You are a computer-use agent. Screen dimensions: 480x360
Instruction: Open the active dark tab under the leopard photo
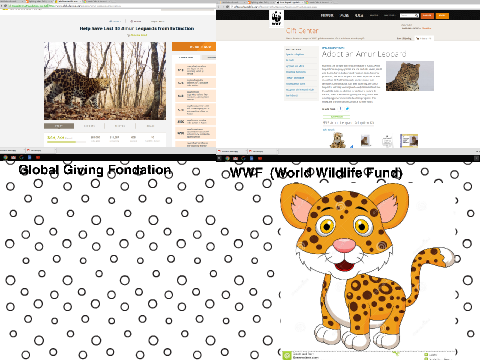pyautogui.click(x=59, y=126)
